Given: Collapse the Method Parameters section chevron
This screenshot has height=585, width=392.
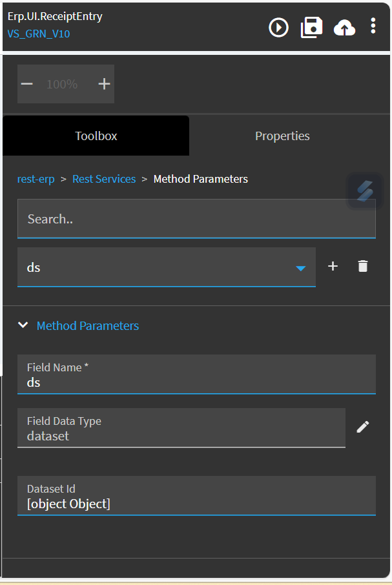Looking at the screenshot, I should click(x=23, y=325).
